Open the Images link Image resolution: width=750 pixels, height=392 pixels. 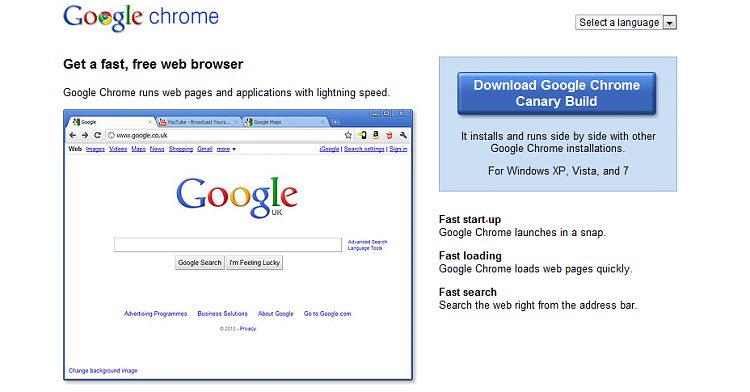(95, 149)
